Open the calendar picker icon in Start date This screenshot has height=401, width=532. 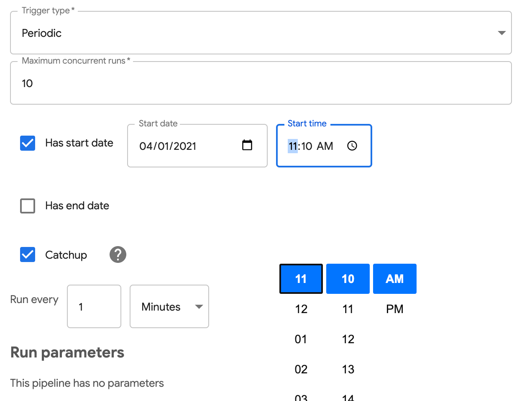point(247,145)
